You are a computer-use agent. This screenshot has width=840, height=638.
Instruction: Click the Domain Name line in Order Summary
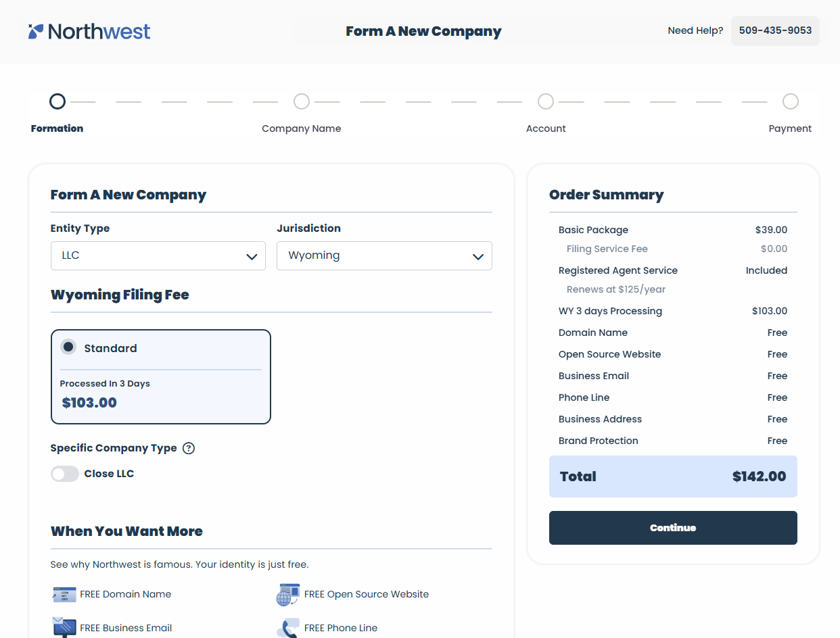673,333
